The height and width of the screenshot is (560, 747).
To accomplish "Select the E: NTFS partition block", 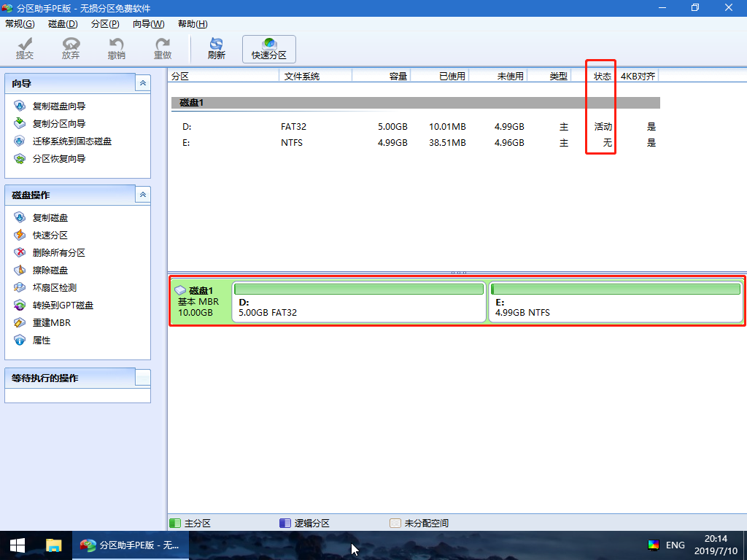I will point(616,301).
